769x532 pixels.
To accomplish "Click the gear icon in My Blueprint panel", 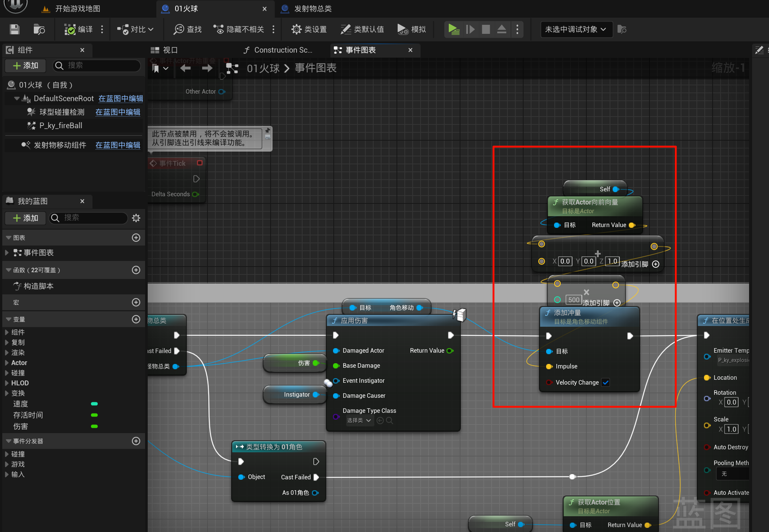I will point(136,218).
